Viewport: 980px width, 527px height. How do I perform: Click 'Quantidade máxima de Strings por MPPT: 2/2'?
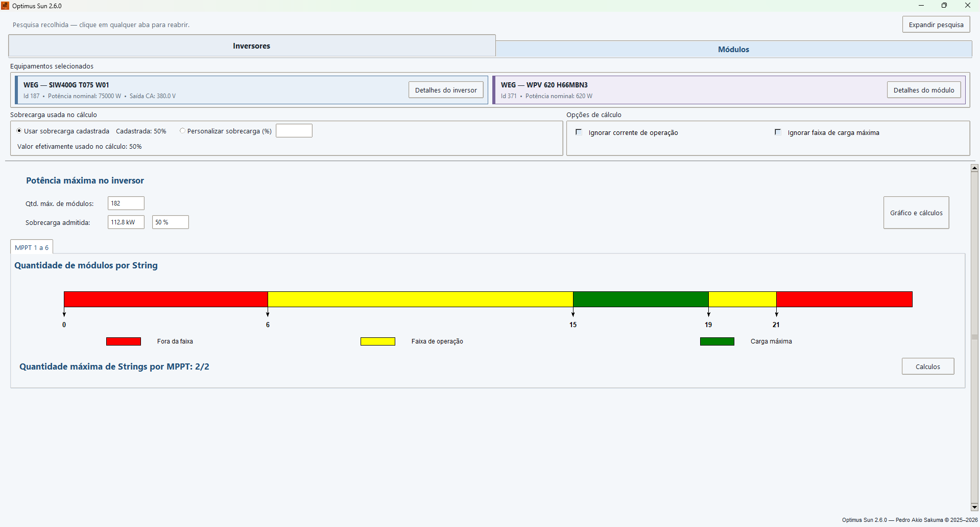(x=114, y=366)
